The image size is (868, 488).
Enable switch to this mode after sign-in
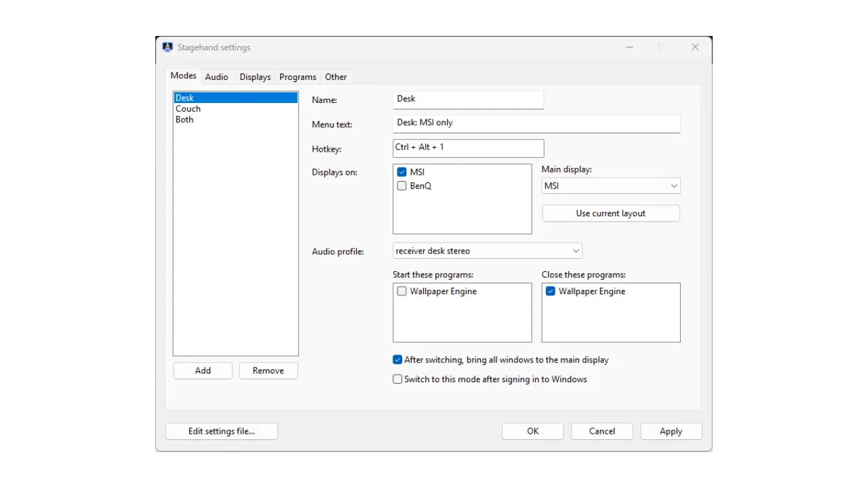tap(397, 380)
